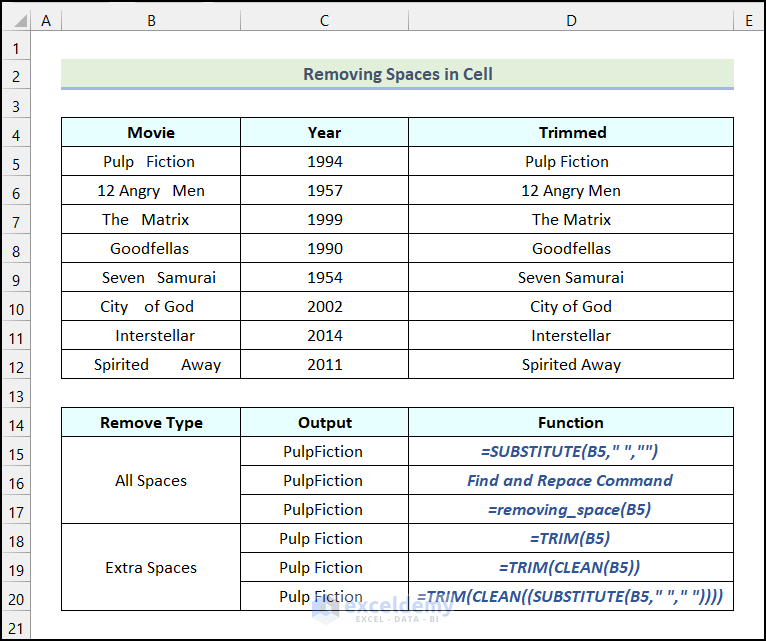This screenshot has height=641, width=766.
Task: Click the =removing_space(B5) function cell
Action: (x=570, y=510)
